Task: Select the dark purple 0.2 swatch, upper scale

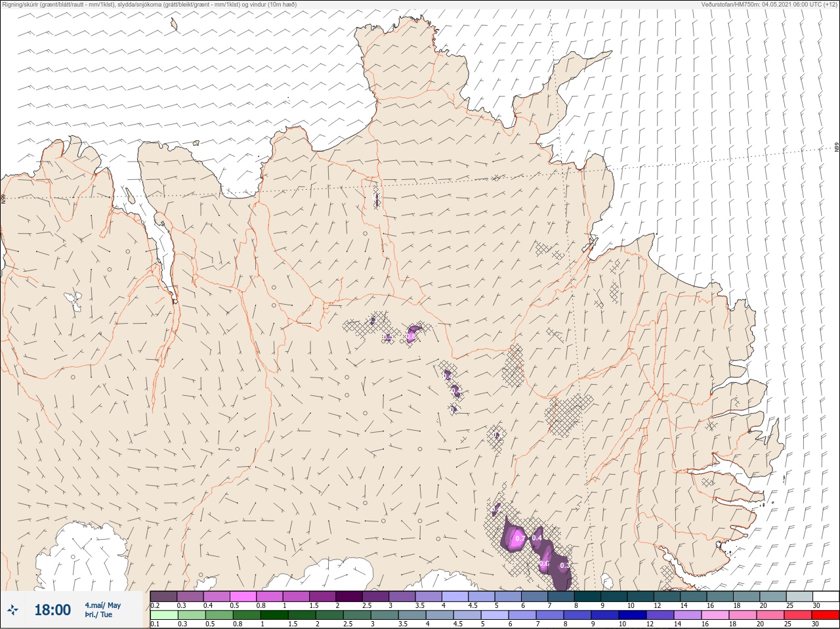Action: tap(163, 597)
